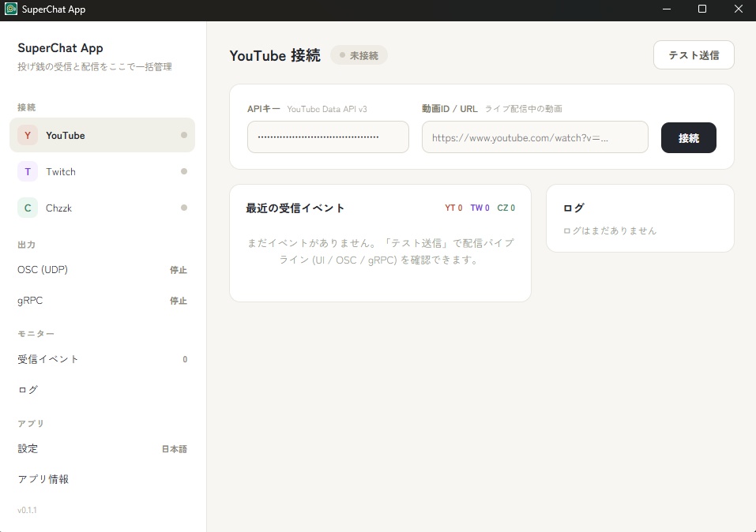Click the Twitch T icon in sidebar

click(x=28, y=171)
